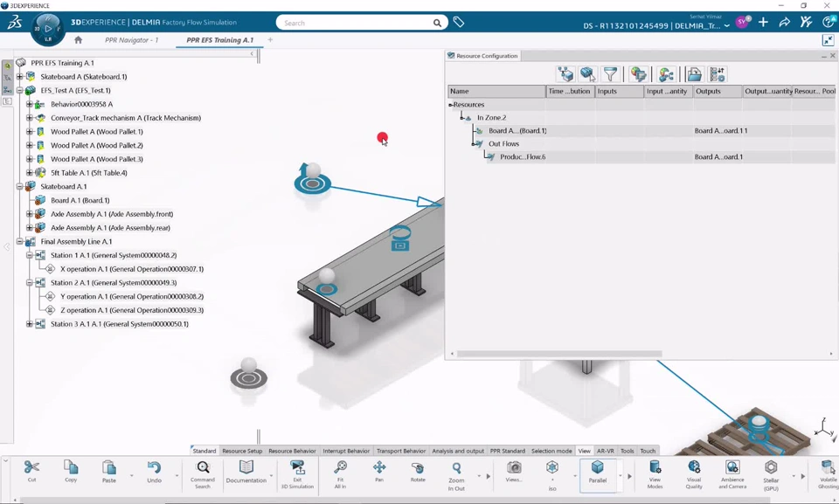Switch to the Transport Behavior tab
839x504 pixels.
tap(401, 451)
